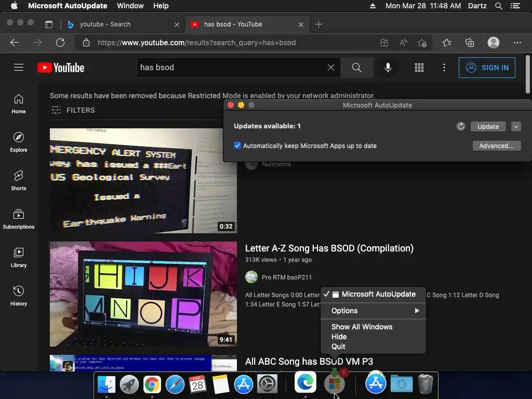Screen dimensions: 532x399
Task: Launch Google Chrome from the Dock
Action: (152, 384)
